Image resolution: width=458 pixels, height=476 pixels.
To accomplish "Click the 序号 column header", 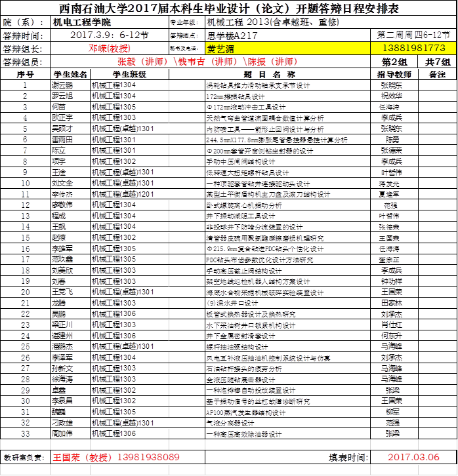I will 25,74.
